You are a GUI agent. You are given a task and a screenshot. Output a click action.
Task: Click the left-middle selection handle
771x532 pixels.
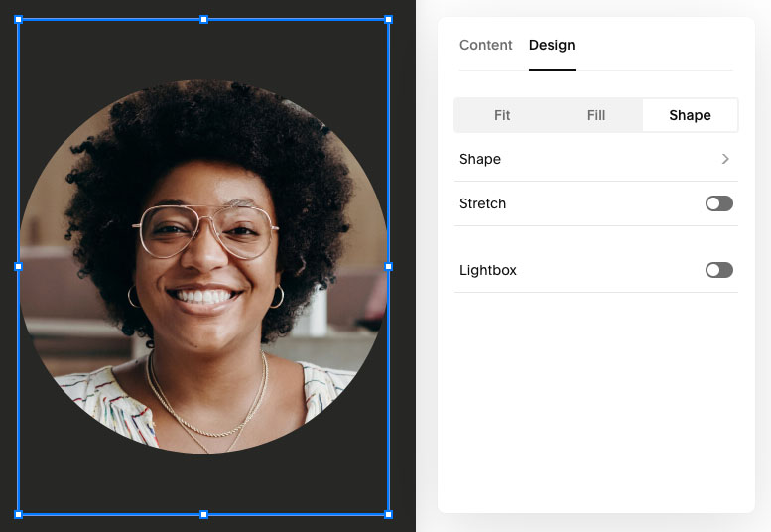pos(18,266)
